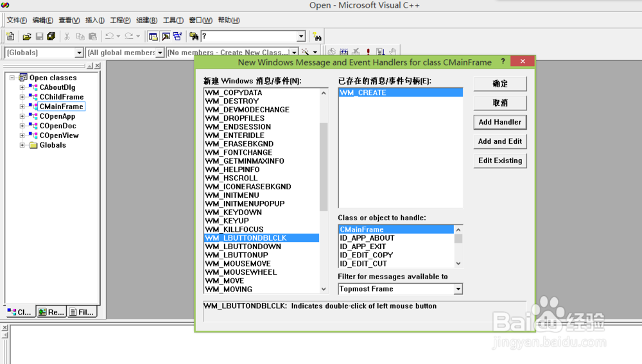Click the New Text File toolbar icon

(x=11, y=37)
